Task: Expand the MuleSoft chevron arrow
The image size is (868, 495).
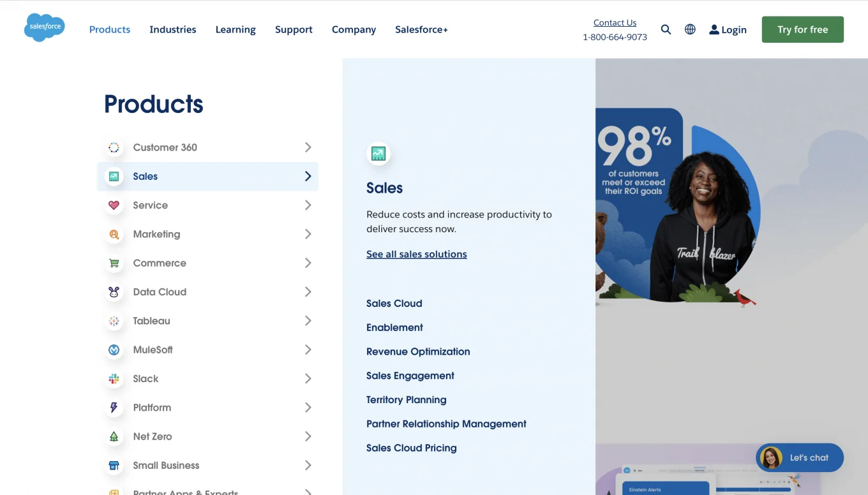Action: [x=308, y=350]
